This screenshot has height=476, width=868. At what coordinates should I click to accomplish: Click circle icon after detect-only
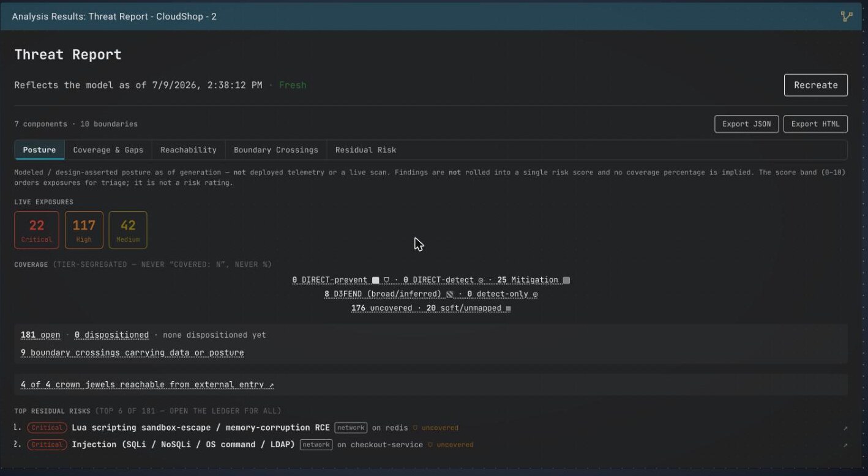(x=535, y=294)
